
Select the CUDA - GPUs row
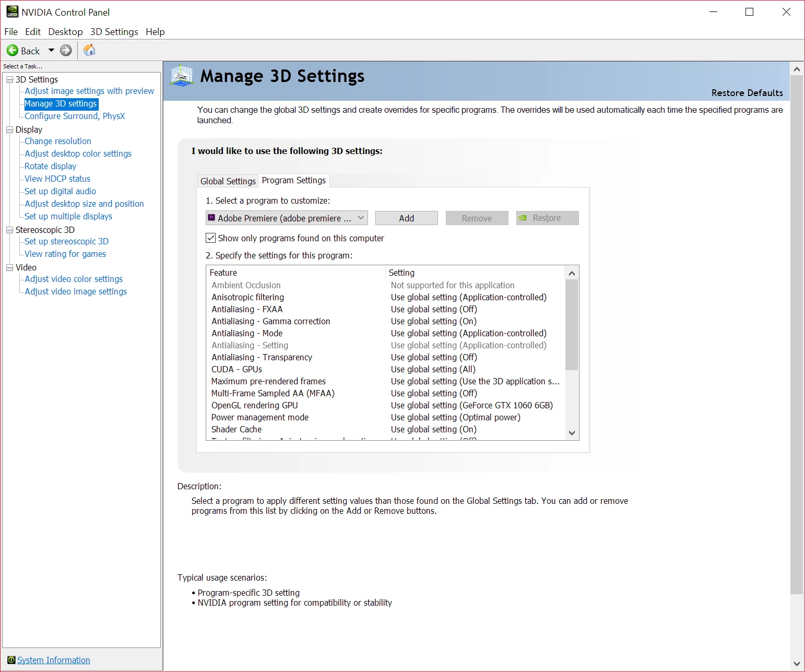(x=386, y=369)
